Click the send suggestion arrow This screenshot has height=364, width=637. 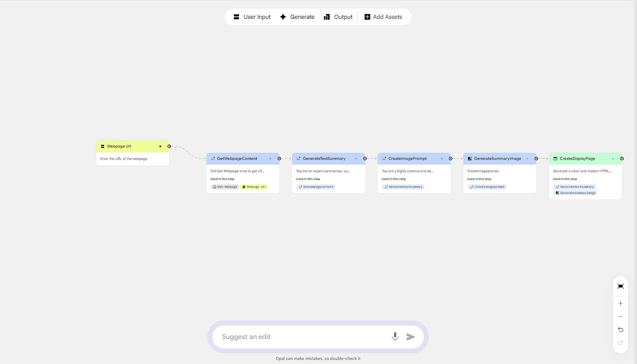tap(411, 336)
